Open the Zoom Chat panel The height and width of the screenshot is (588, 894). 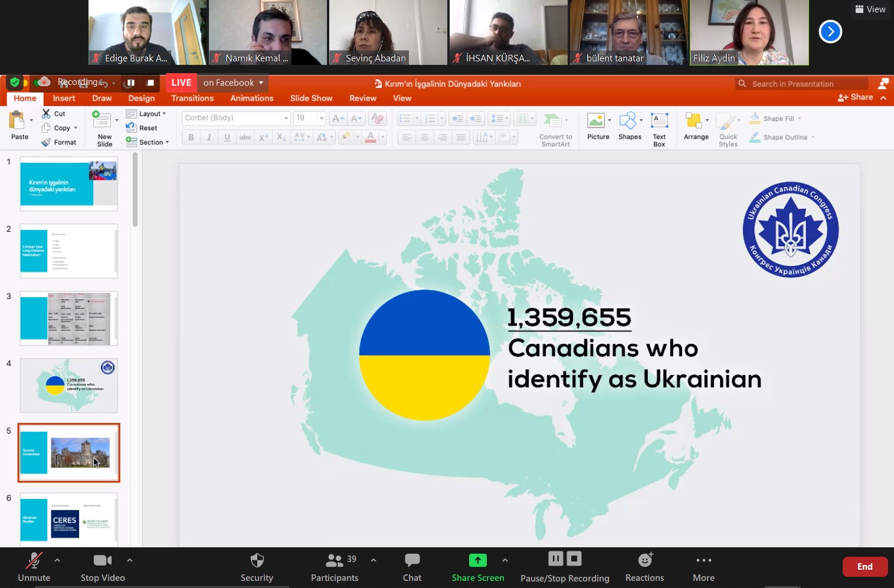click(412, 567)
